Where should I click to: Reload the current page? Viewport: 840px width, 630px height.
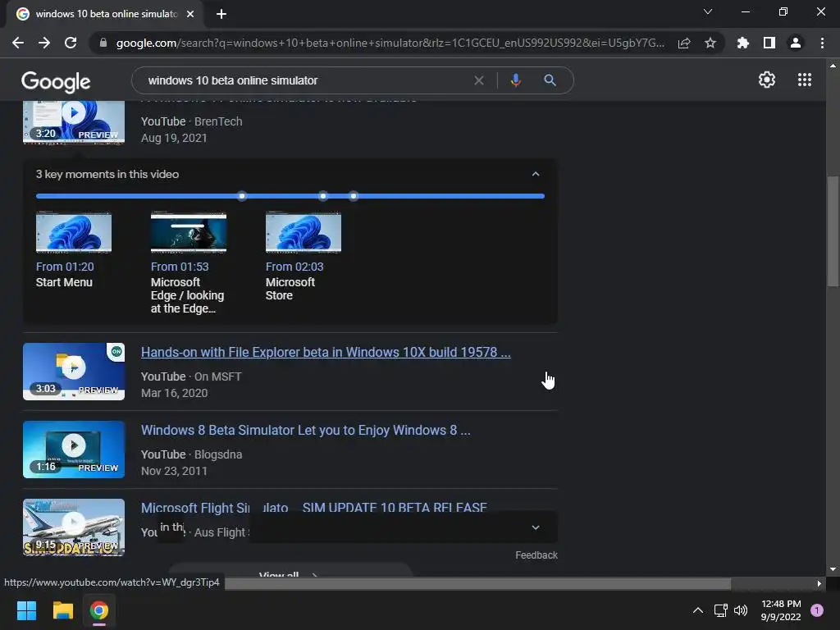point(71,43)
